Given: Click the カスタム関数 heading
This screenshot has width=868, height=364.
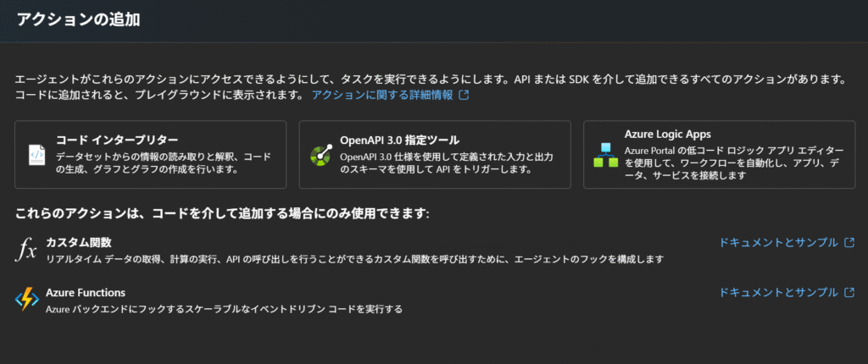Looking at the screenshot, I should [x=79, y=243].
